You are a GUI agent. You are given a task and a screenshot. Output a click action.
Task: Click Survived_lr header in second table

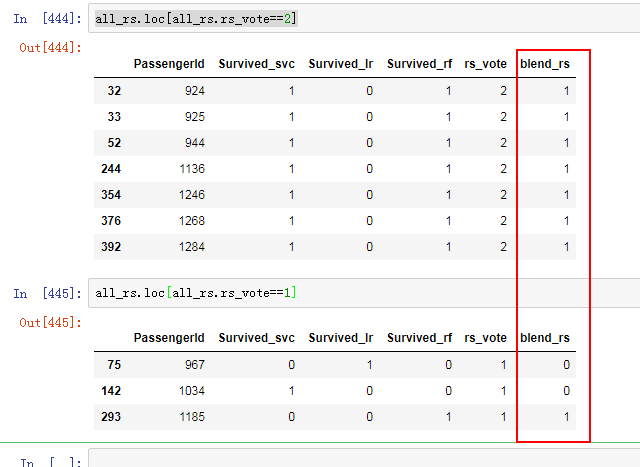point(341,338)
